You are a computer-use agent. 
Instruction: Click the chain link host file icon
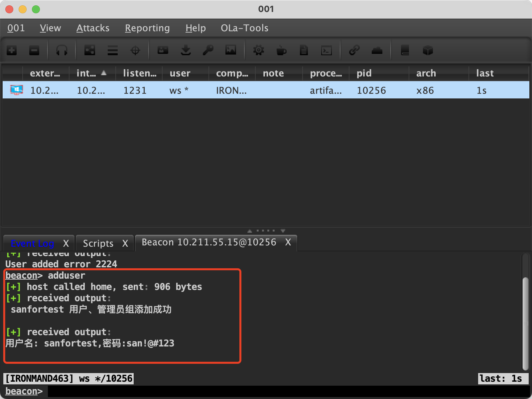click(354, 51)
